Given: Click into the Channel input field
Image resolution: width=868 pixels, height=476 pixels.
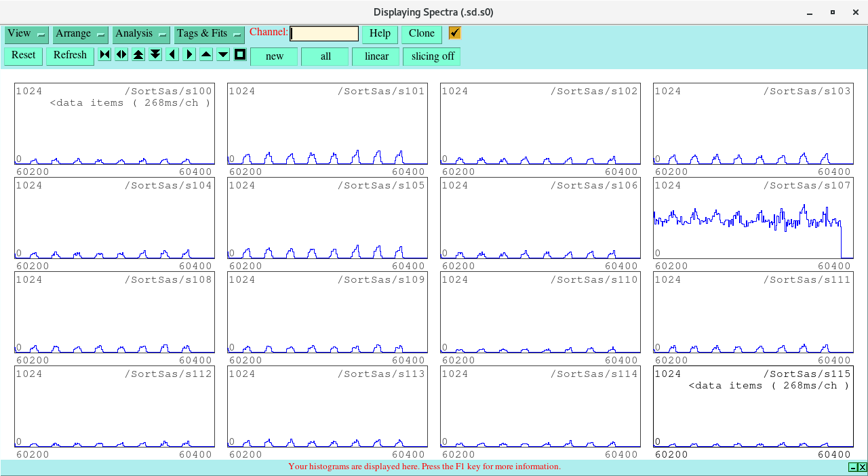Looking at the screenshot, I should click(x=324, y=34).
